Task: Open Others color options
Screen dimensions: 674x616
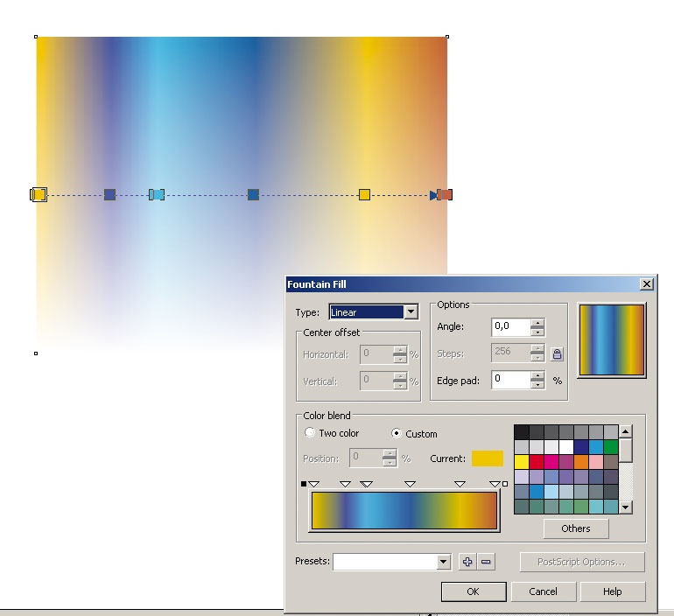Action: click(x=576, y=528)
